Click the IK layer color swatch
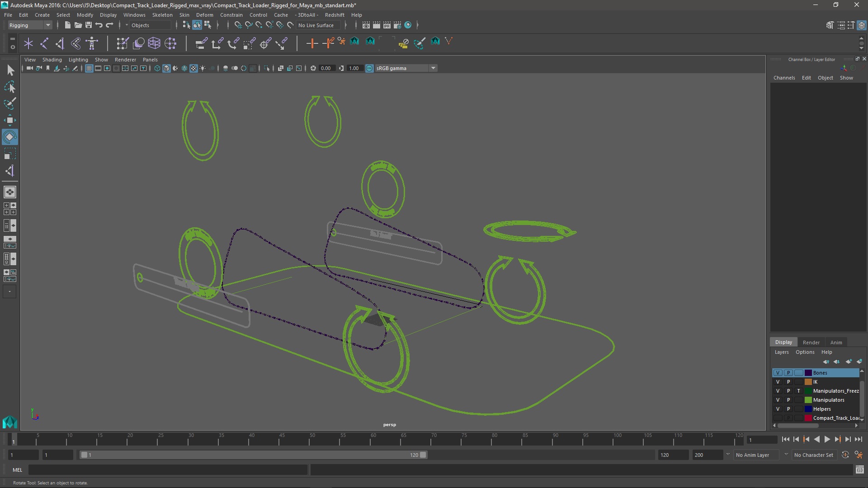 (808, 382)
